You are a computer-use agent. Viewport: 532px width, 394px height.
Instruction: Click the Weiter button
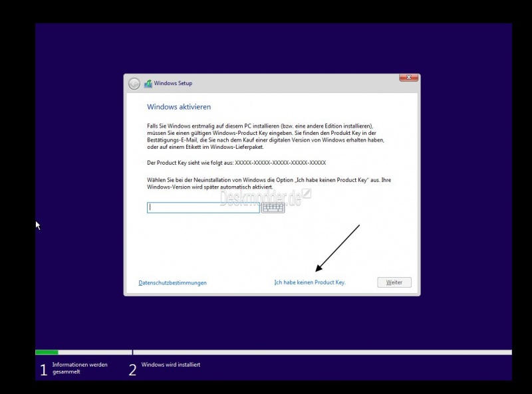tap(394, 282)
